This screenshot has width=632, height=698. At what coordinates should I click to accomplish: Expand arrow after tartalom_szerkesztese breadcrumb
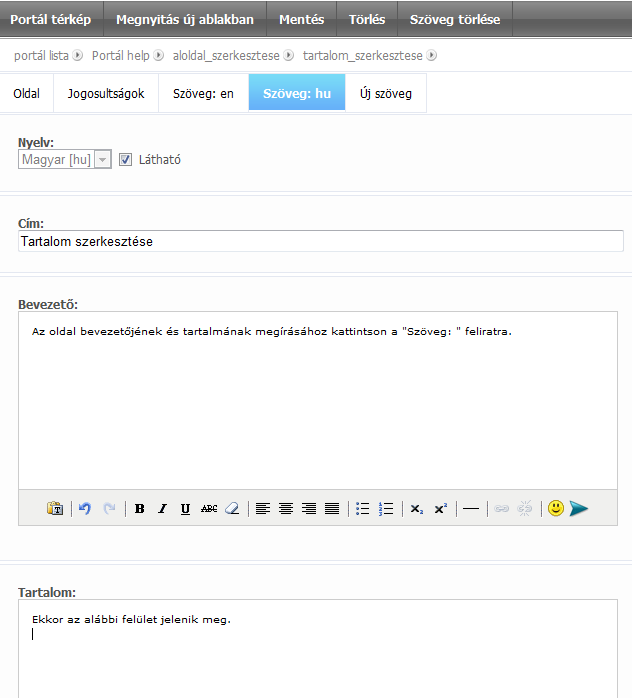(431, 55)
